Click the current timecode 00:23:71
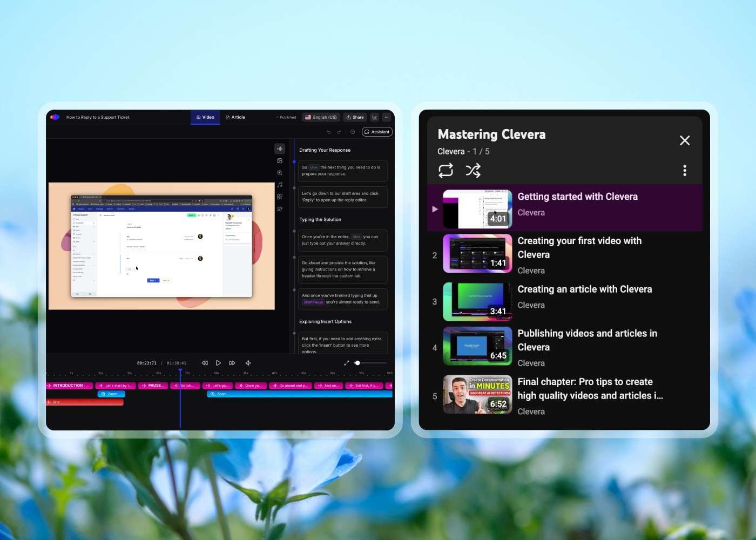This screenshot has height=540, width=756. coord(147,363)
